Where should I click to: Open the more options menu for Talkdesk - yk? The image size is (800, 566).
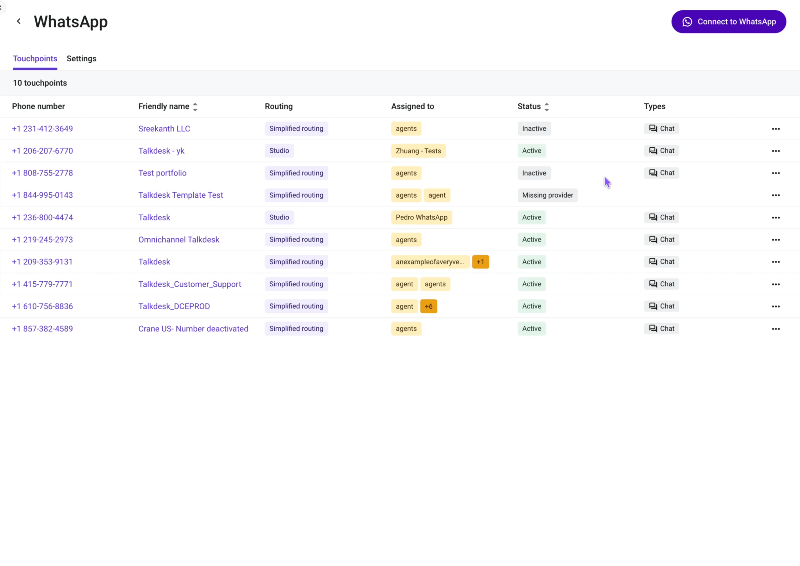776,151
